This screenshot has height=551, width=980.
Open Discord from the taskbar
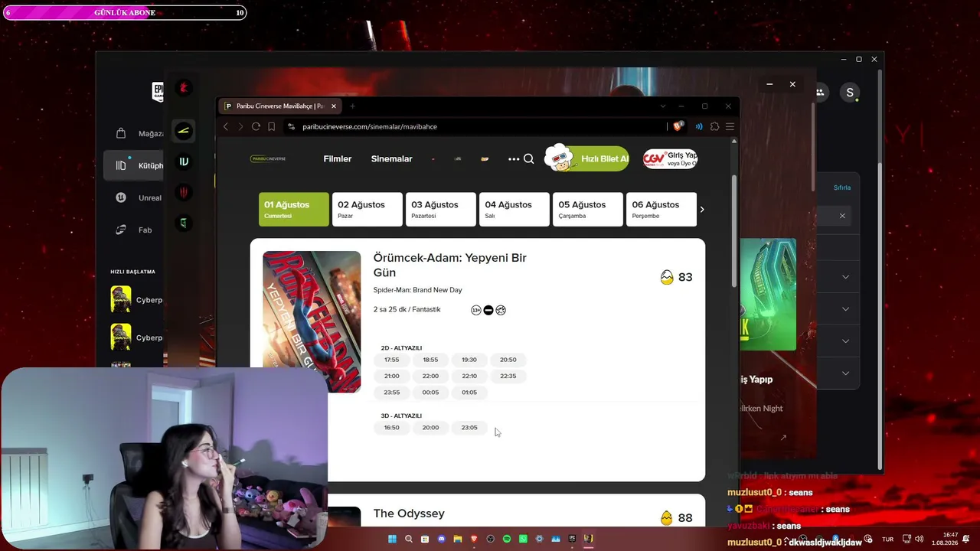[x=442, y=539]
